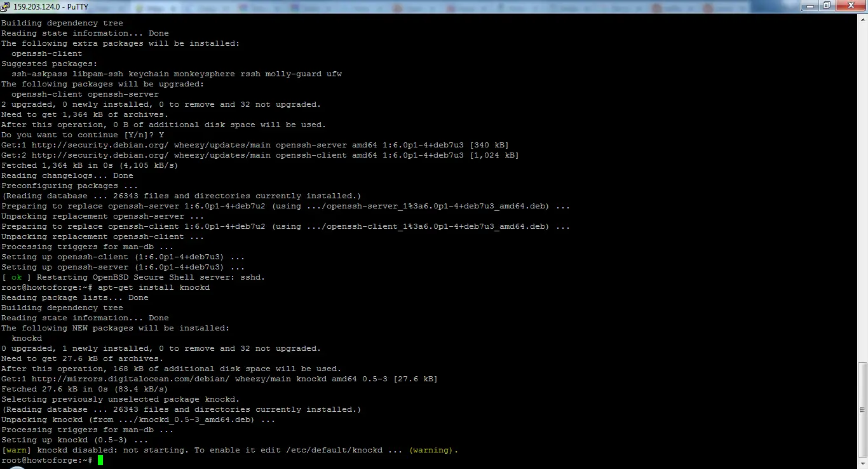Click the terminal scrollbar thumb
868x469 pixels.
coord(862,409)
